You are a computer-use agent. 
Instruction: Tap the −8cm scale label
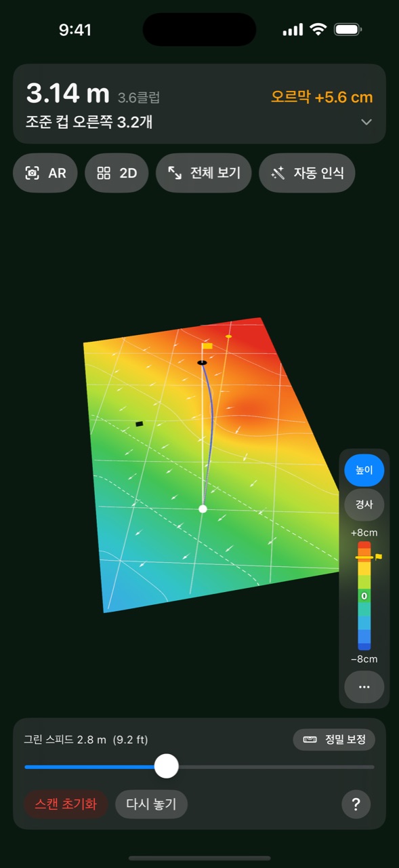[364, 659]
